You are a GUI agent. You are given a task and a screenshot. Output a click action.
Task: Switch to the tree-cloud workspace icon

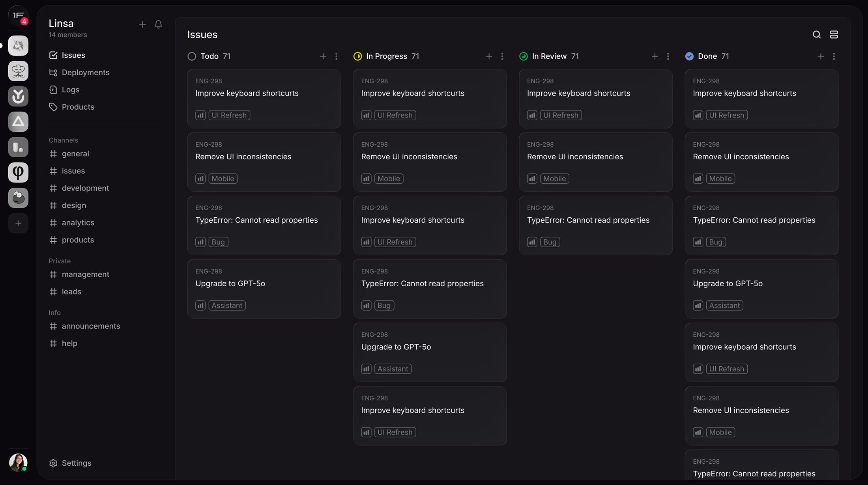[x=18, y=71]
